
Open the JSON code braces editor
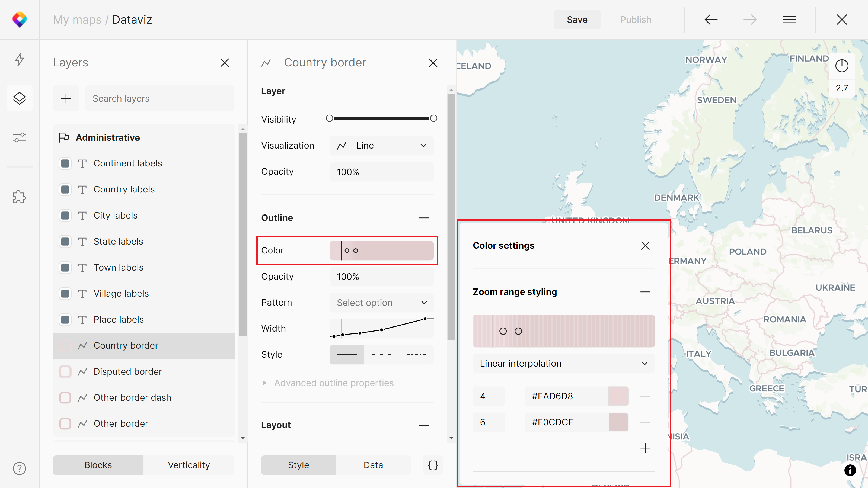[x=433, y=465]
